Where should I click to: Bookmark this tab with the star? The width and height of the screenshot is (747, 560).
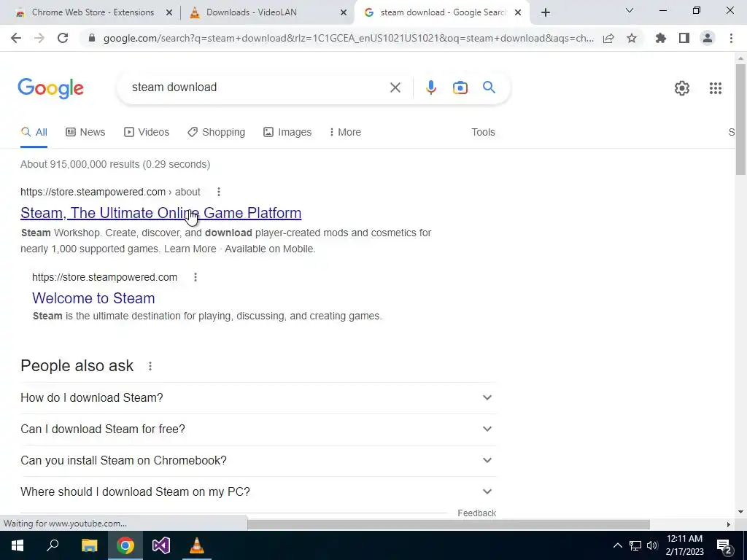(x=632, y=38)
